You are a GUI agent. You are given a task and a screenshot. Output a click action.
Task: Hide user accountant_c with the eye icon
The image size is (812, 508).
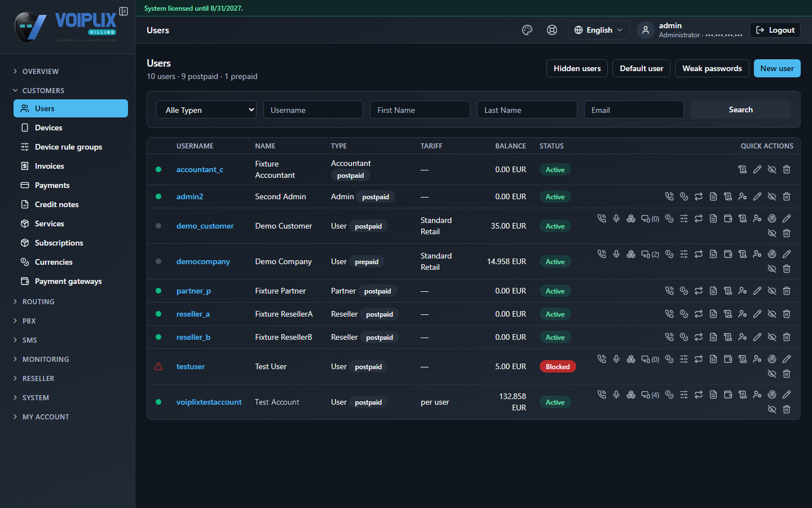772,169
